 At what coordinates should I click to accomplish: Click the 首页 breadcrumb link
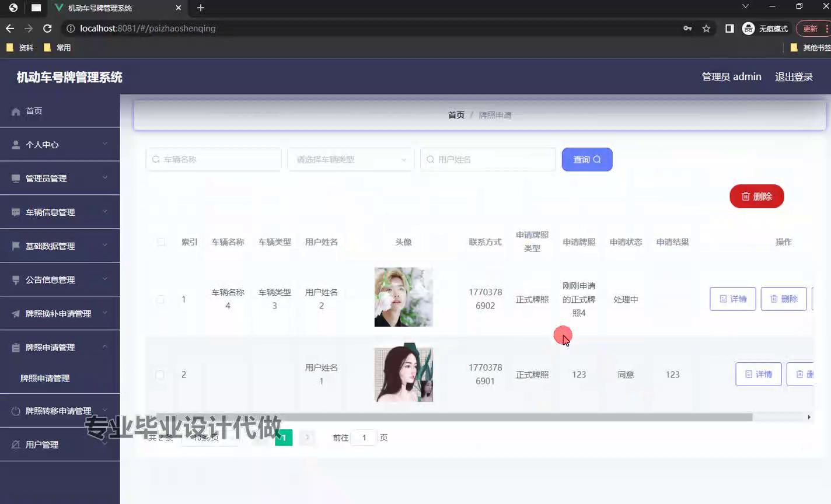(x=456, y=115)
